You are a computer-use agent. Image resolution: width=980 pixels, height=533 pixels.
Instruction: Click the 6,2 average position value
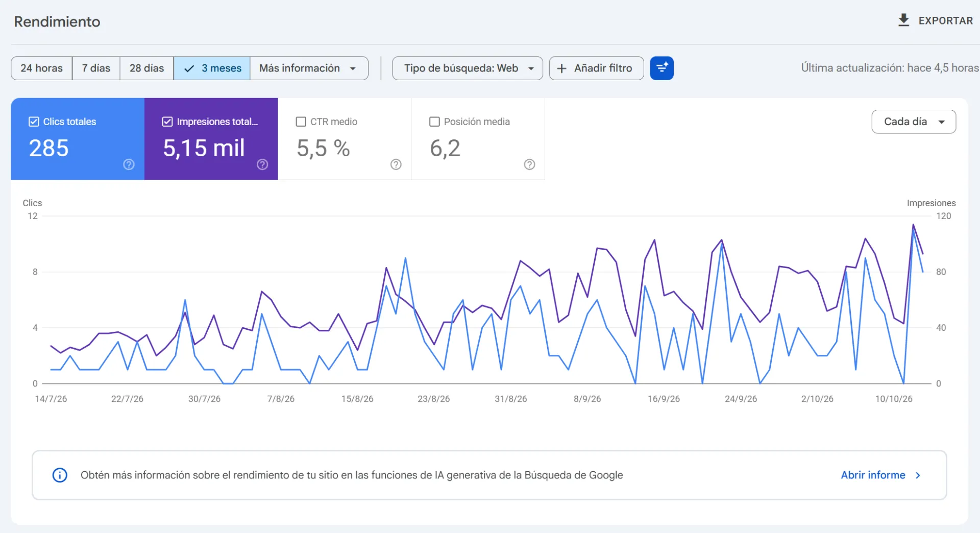point(445,148)
